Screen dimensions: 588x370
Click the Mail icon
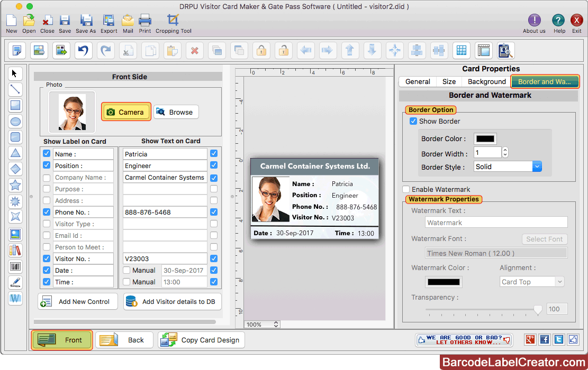128,24
